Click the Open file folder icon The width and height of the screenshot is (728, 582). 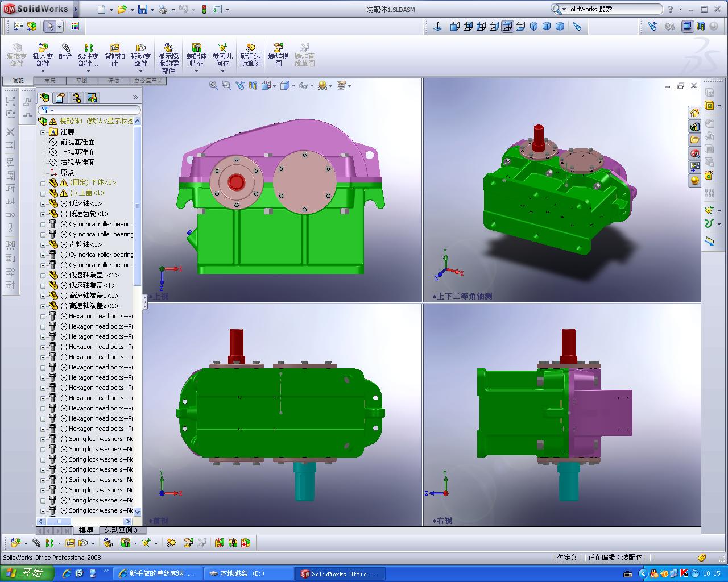tap(122, 9)
